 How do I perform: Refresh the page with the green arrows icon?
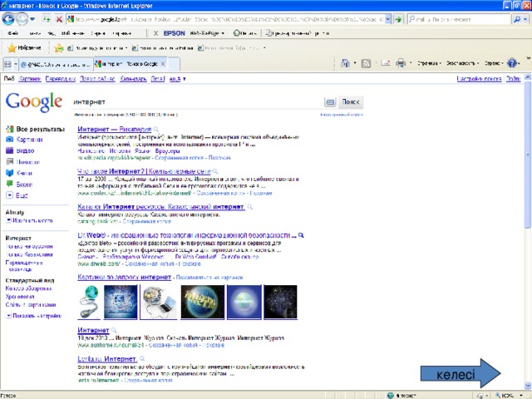coord(47,19)
